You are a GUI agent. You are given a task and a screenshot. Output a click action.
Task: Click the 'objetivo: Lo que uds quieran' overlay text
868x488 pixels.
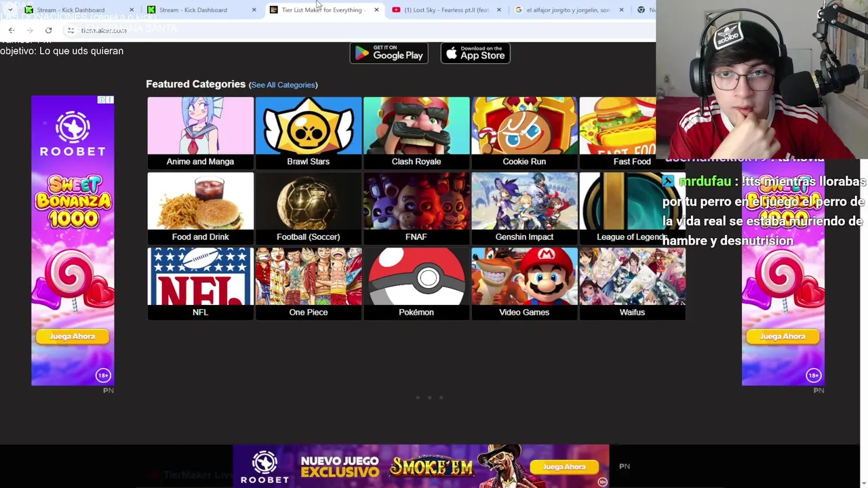(62, 51)
